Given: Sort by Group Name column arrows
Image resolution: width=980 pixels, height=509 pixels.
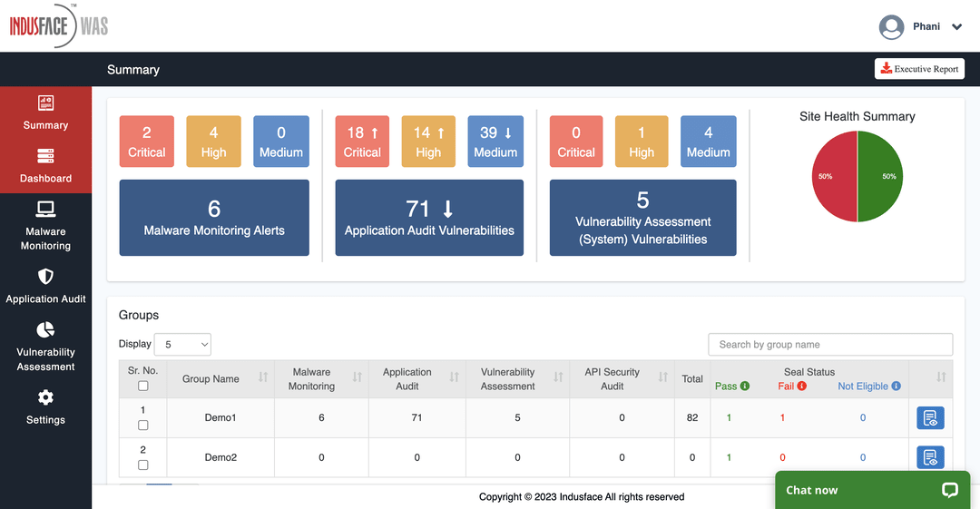Looking at the screenshot, I should click(x=263, y=377).
